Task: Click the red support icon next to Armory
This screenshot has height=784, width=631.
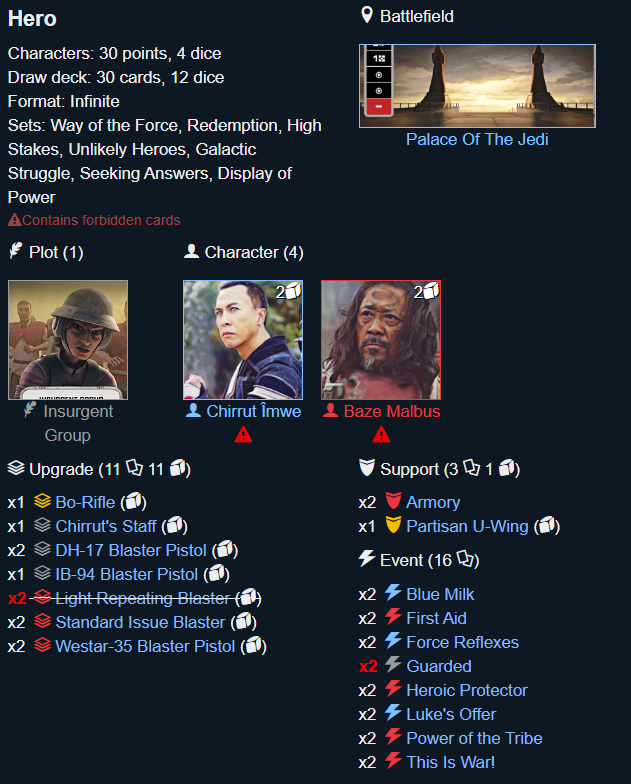Action: coord(394,500)
